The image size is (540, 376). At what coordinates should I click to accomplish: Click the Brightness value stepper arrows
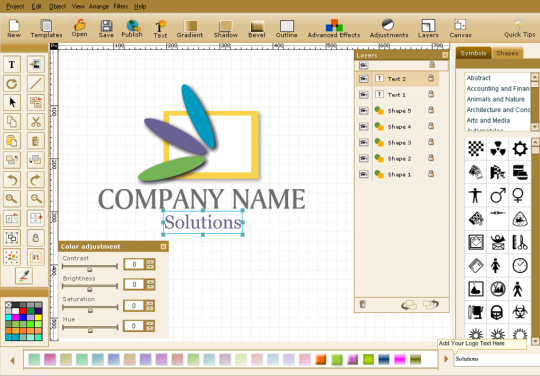click(150, 284)
